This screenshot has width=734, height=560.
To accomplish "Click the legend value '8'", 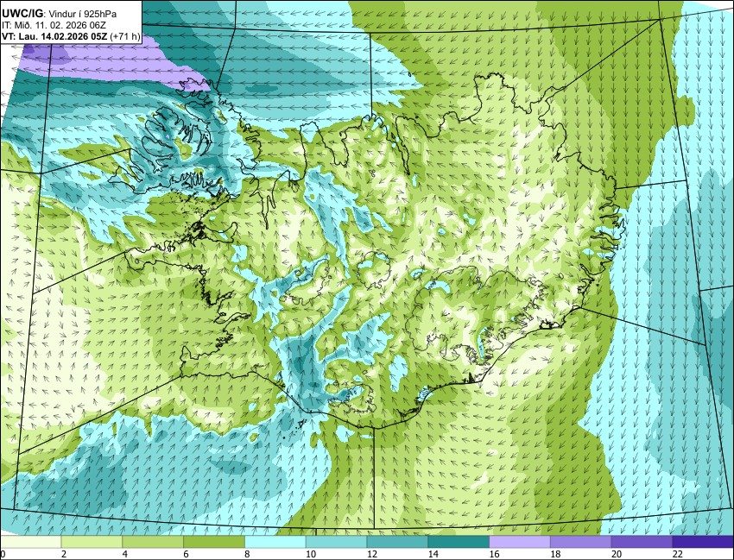I will pyautogui.click(x=247, y=554).
